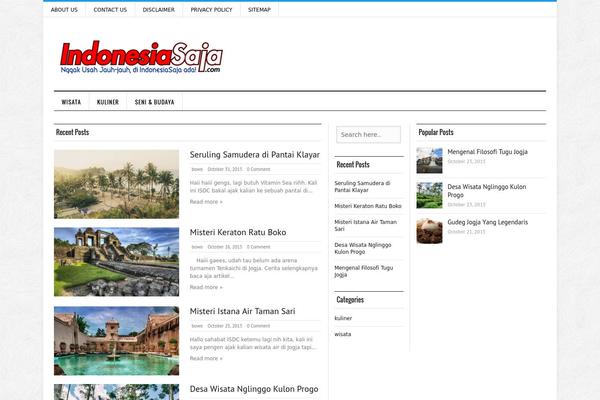This screenshot has width=600, height=400.
Task: Open Desa Wisata Nglinggo Kulon Progo main title
Action: pyautogui.click(x=254, y=389)
